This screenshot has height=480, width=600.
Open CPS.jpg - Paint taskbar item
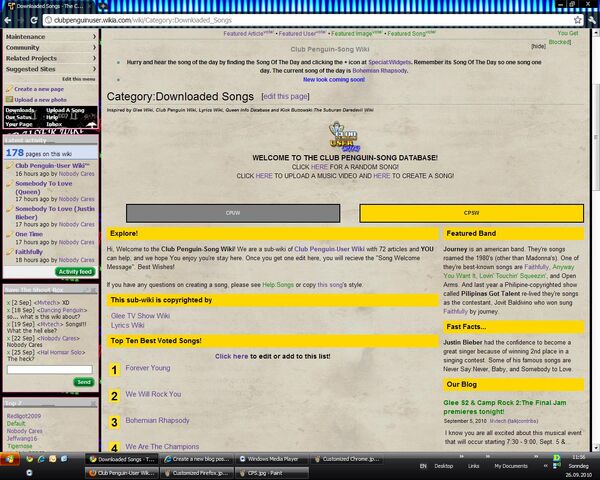click(x=273, y=473)
